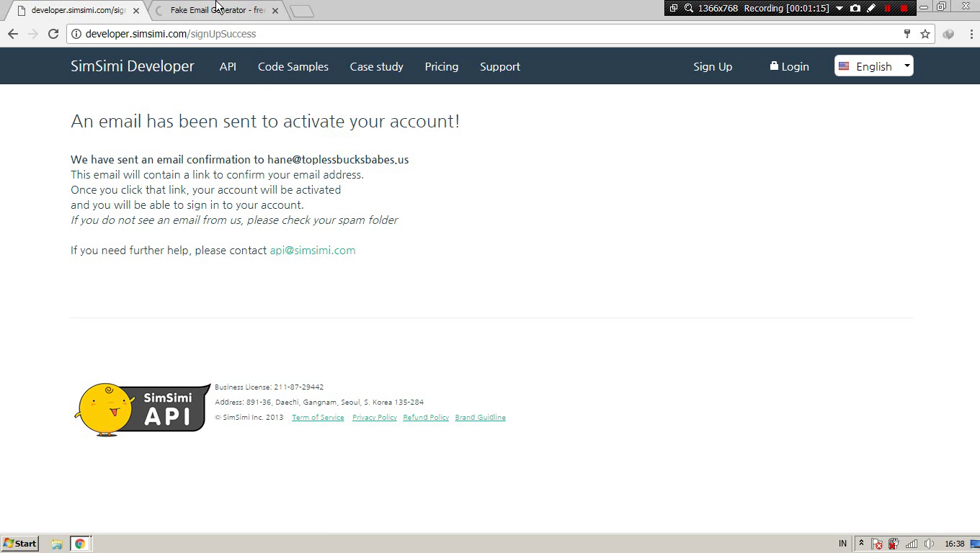Click Sign Up in the navbar

point(713,66)
